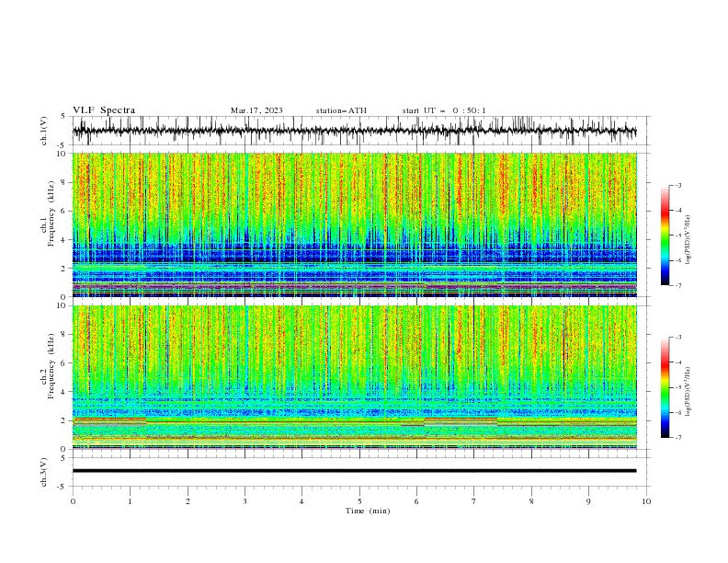Click the ch.1 spectrogram plot
This screenshot has height=563, width=728.
354,224
